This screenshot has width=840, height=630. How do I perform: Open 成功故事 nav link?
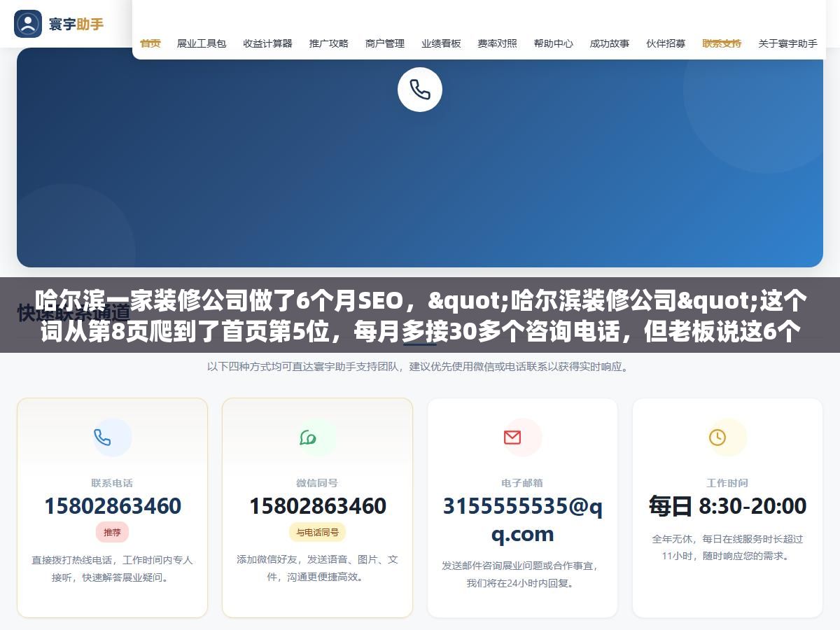tap(610, 43)
